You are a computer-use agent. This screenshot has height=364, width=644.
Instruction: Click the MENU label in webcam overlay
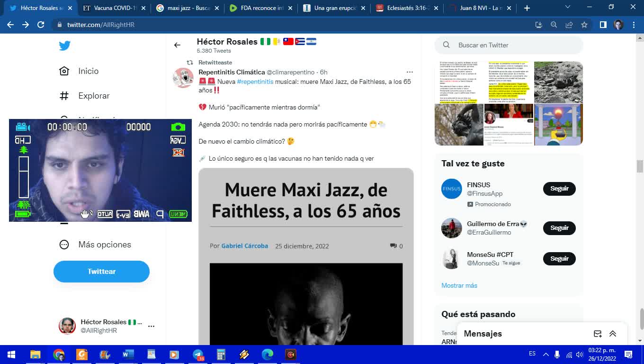click(x=178, y=214)
